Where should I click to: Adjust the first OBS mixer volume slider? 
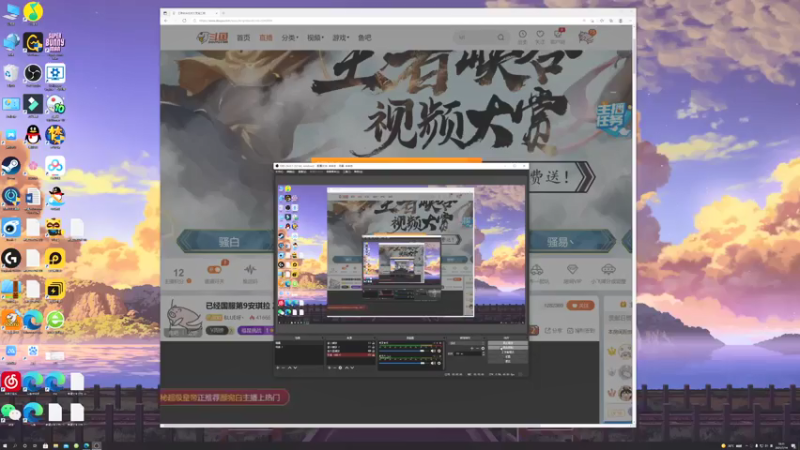coord(402,351)
